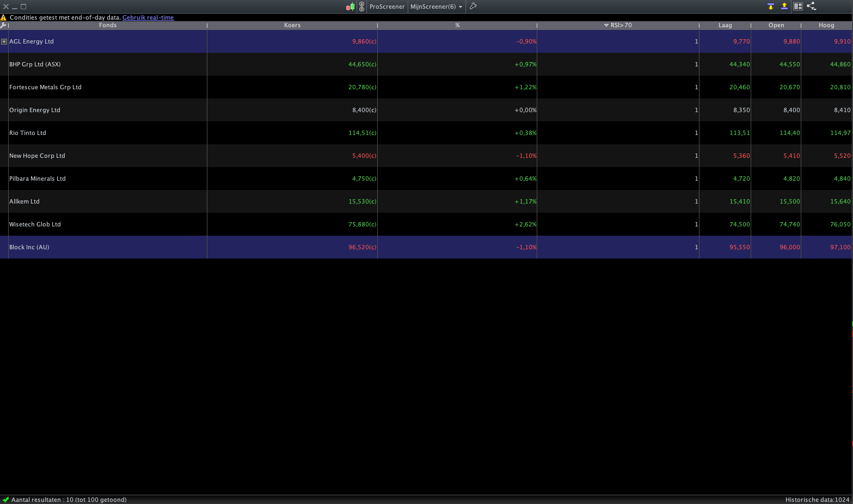Click the +0,38% change for Rio Tinto

pyautogui.click(x=526, y=133)
